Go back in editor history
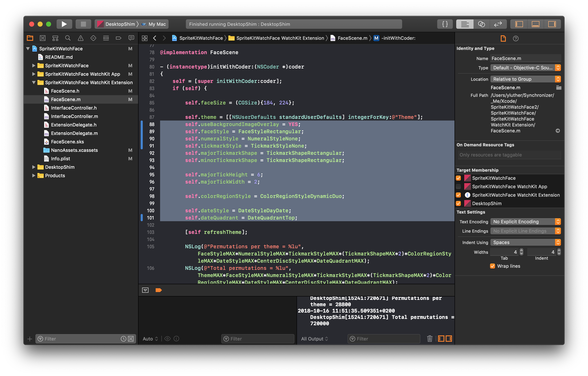 [155, 38]
